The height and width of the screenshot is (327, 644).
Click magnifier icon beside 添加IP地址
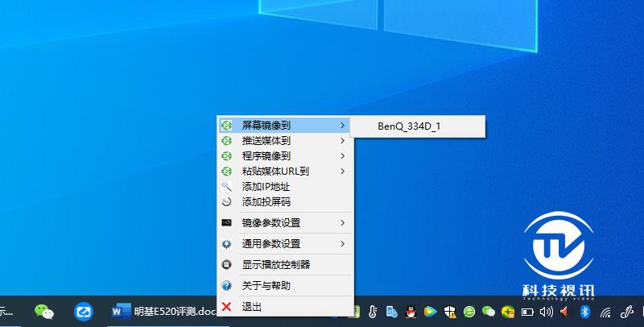click(227, 187)
